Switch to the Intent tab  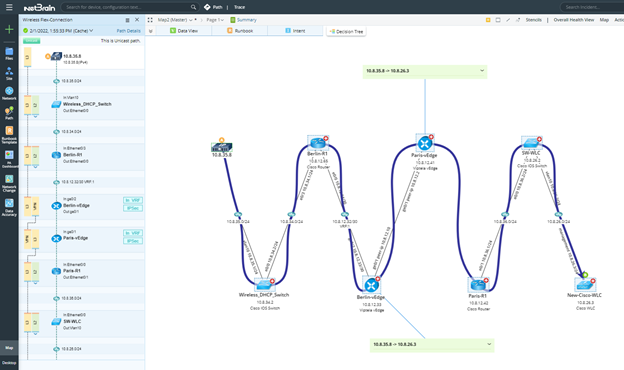click(x=295, y=31)
